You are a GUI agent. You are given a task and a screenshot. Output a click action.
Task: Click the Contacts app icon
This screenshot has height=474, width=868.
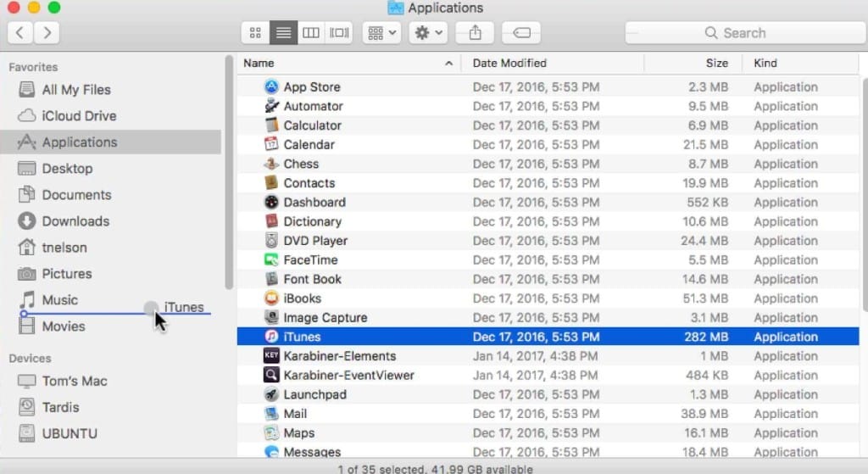pyautogui.click(x=271, y=183)
